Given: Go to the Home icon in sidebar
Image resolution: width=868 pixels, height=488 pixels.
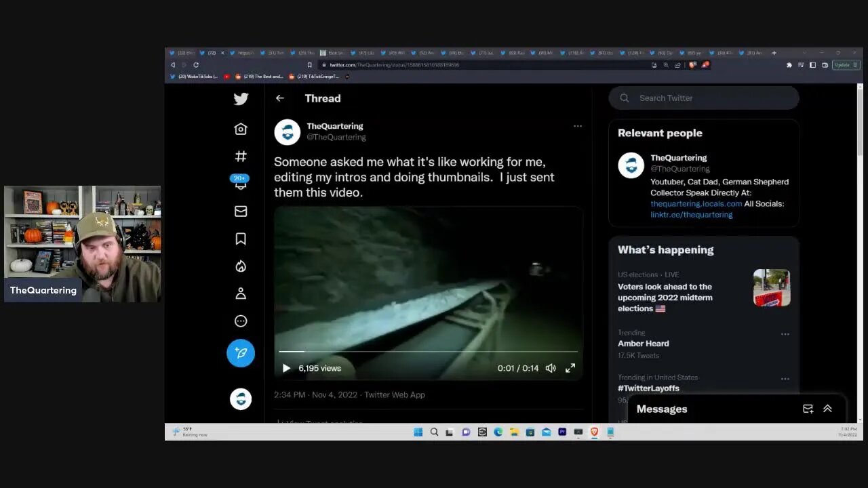Looking at the screenshot, I should [241, 129].
